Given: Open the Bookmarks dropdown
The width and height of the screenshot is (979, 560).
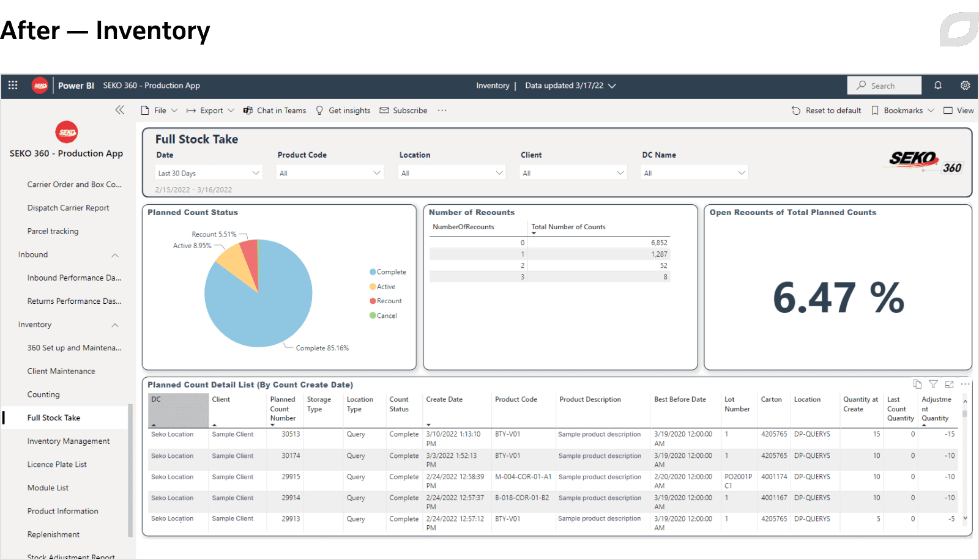Looking at the screenshot, I should click(903, 111).
